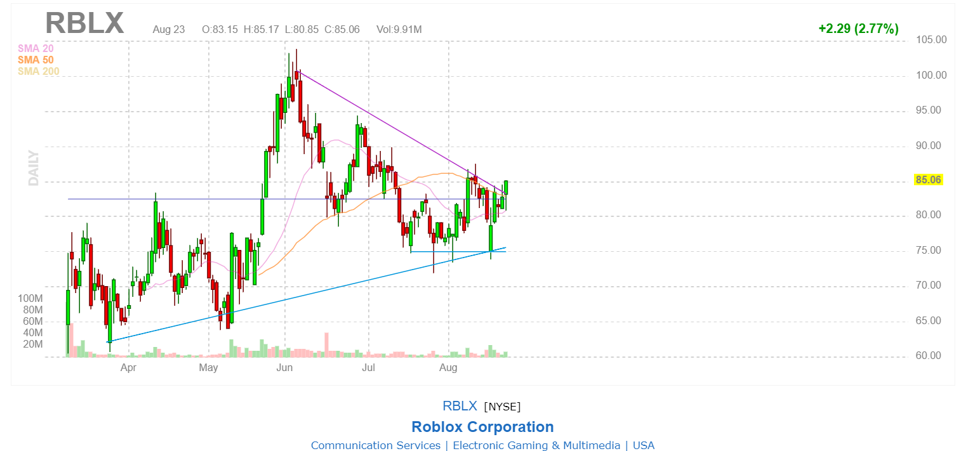Click the Jun month axis label
Viewport: 980px width, 451px height.
284,368
